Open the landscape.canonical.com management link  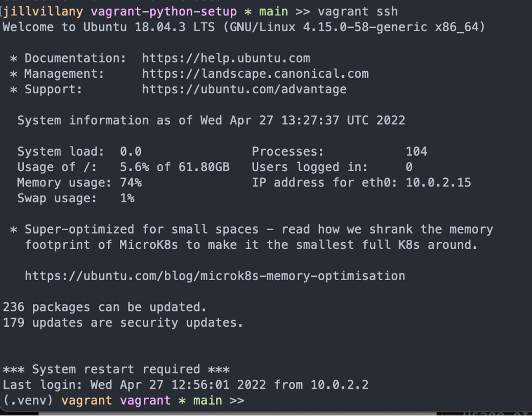tap(255, 73)
